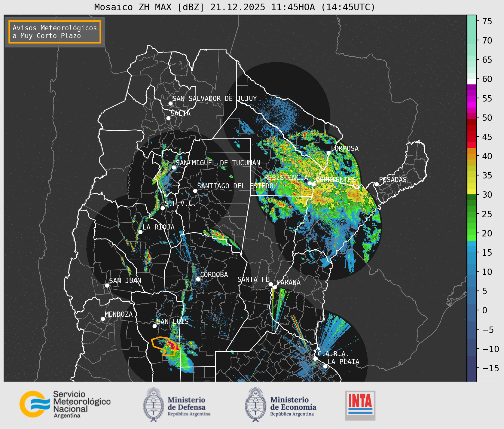
Task: Click the La Plata city marker dot
Action: [x=325, y=366]
